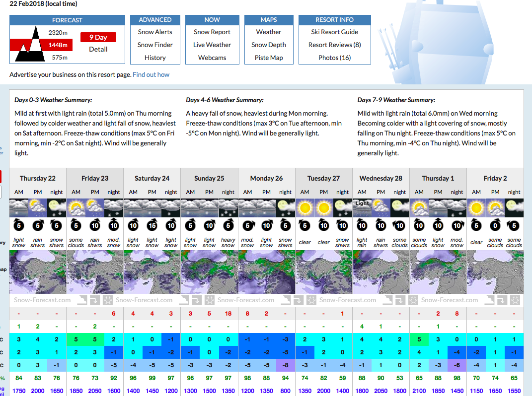Click the freezing level value 2100
Screen dimensions: 532x396
click(x=419, y=391)
